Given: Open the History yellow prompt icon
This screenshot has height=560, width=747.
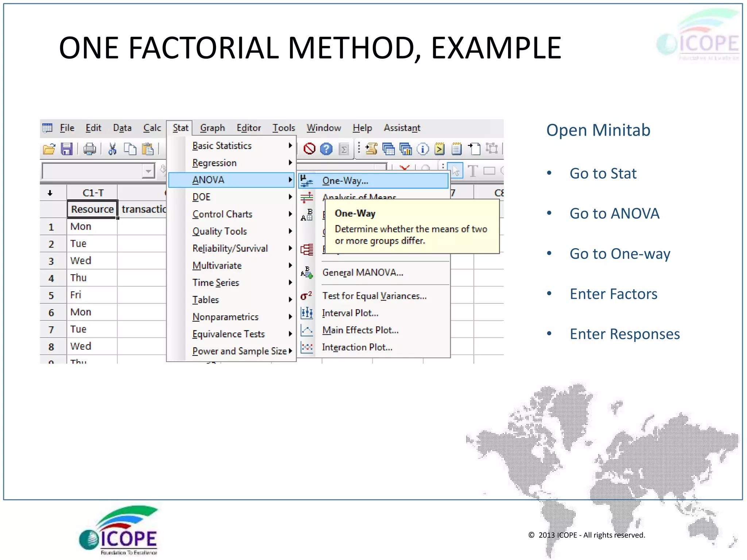Looking at the screenshot, I should (440, 149).
